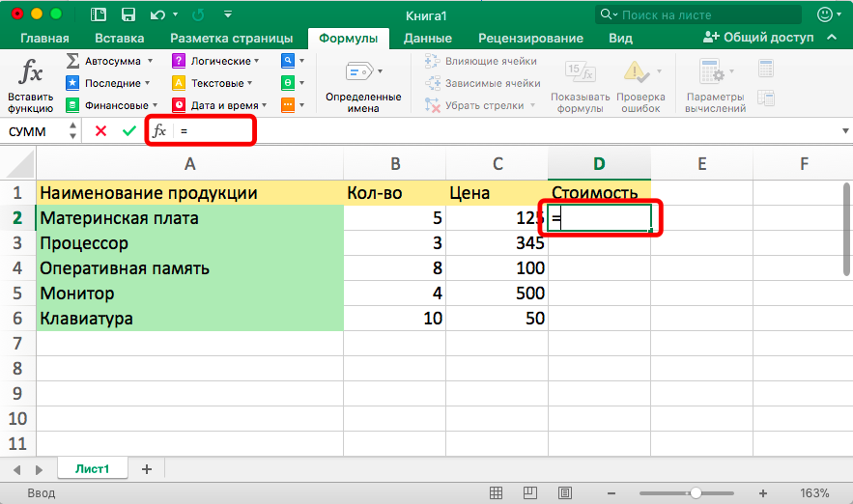Click the redo arrow icon
853x504 pixels.
(x=198, y=14)
